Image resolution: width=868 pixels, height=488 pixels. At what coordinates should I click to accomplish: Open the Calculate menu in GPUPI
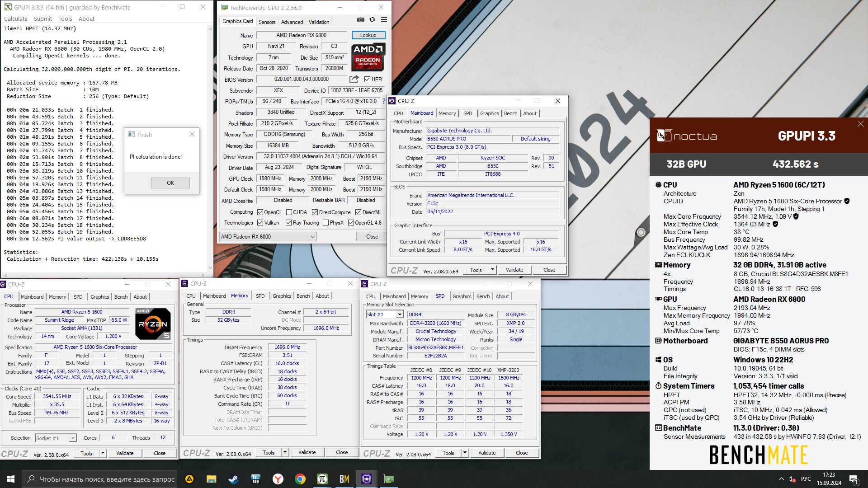coord(16,19)
